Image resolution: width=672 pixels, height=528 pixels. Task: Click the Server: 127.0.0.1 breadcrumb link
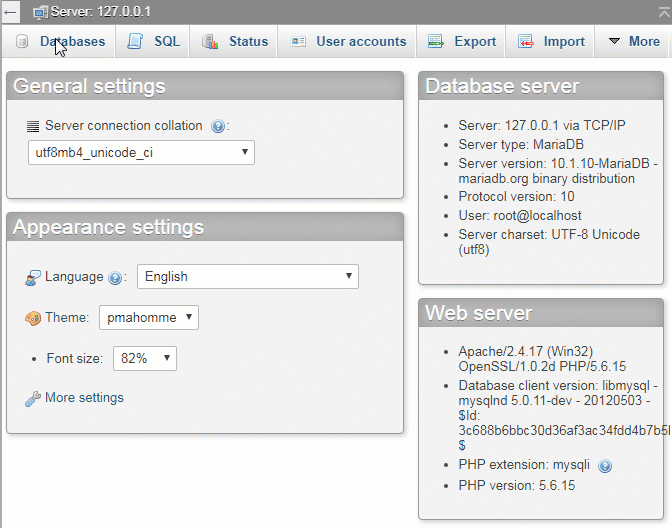pyautogui.click(x=93, y=12)
